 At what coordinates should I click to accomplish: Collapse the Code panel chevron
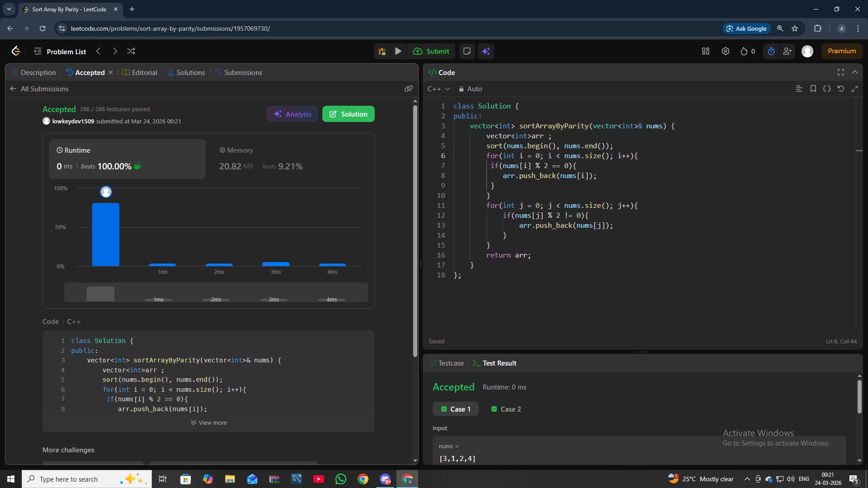[854, 72]
